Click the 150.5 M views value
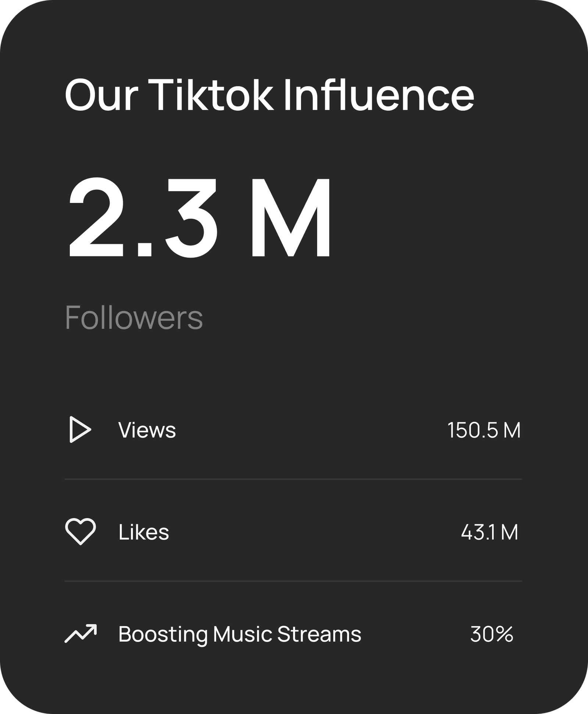 (484, 430)
